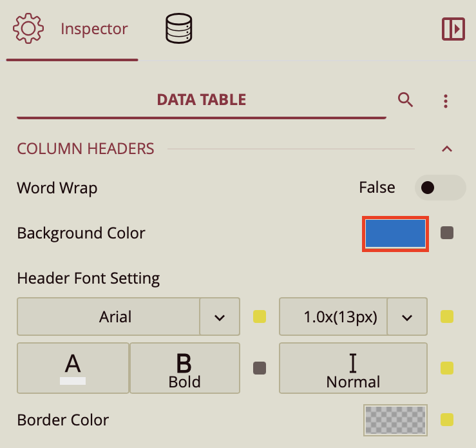Click the Inspector gear icon
This screenshot has width=476, height=448.
coord(29,30)
